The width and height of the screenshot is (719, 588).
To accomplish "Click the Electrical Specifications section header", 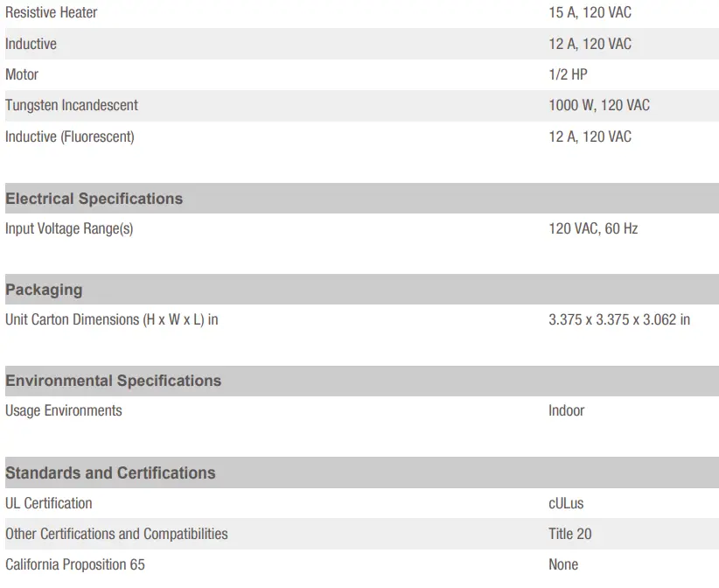I will (x=94, y=199).
